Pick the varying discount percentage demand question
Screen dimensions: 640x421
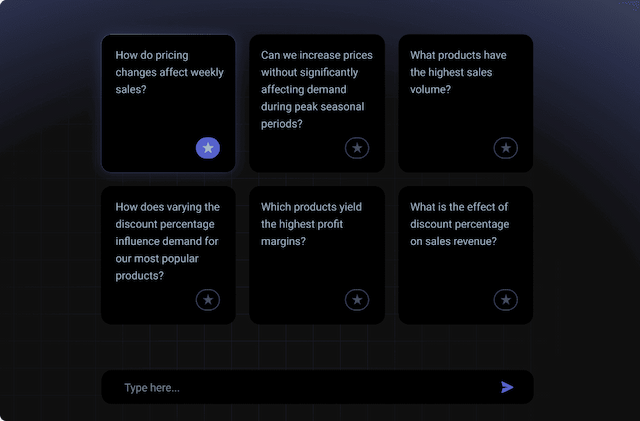(x=168, y=241)
